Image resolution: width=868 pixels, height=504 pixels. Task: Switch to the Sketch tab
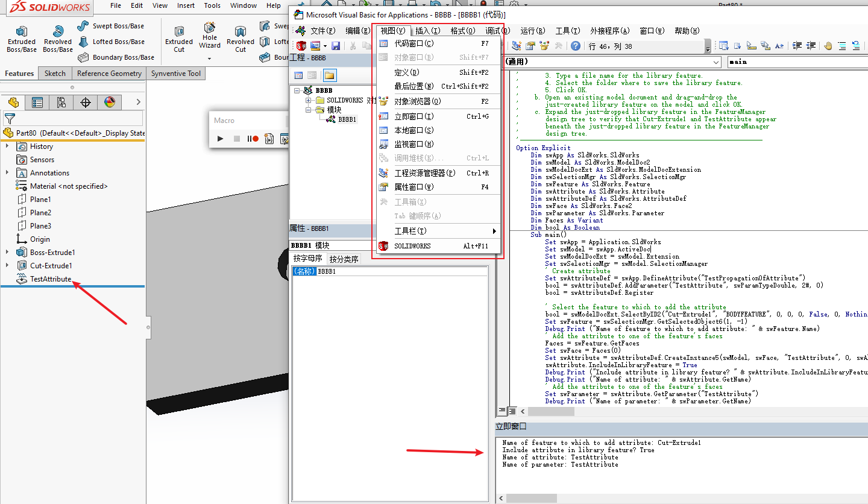coord(55,74)
